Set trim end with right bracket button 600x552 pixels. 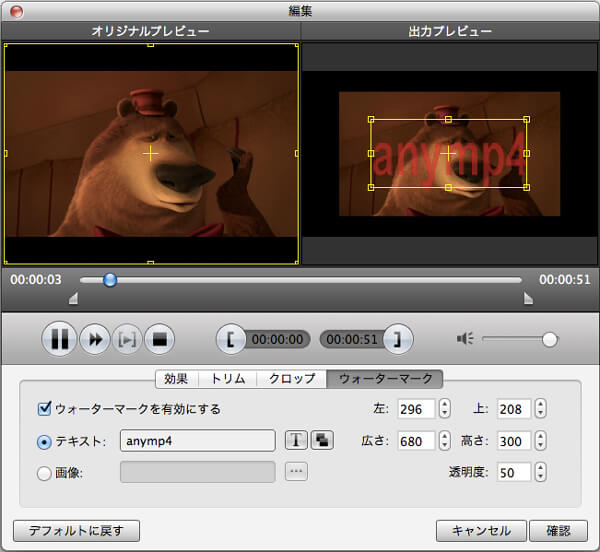pos(398,339)
